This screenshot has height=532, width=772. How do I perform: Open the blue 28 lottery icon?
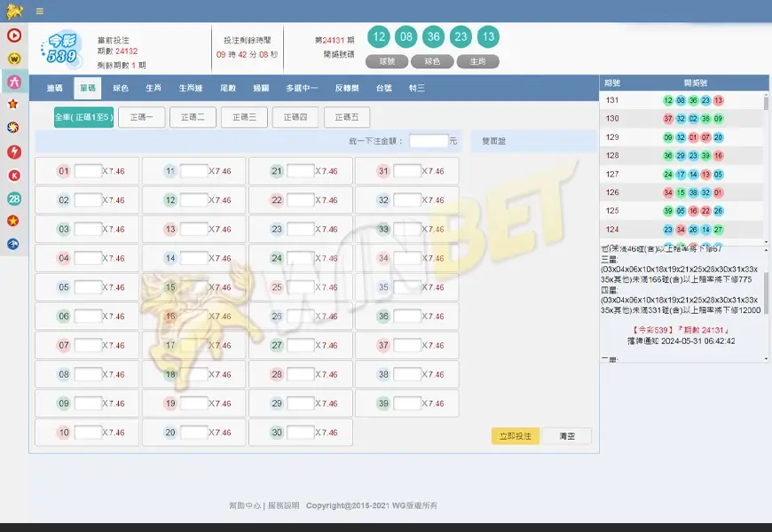[12, 197]
